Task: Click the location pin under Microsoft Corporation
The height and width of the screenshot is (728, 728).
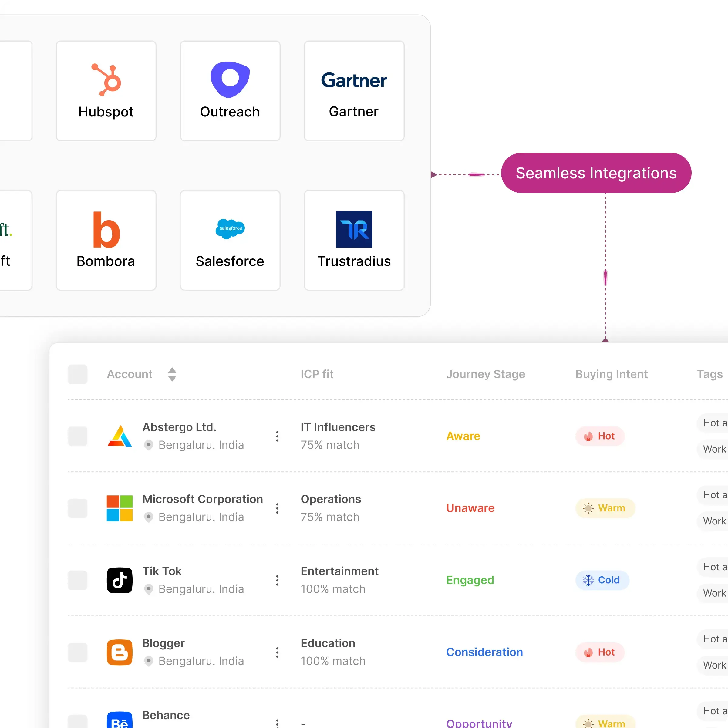Action: click(x=148, y=517)
